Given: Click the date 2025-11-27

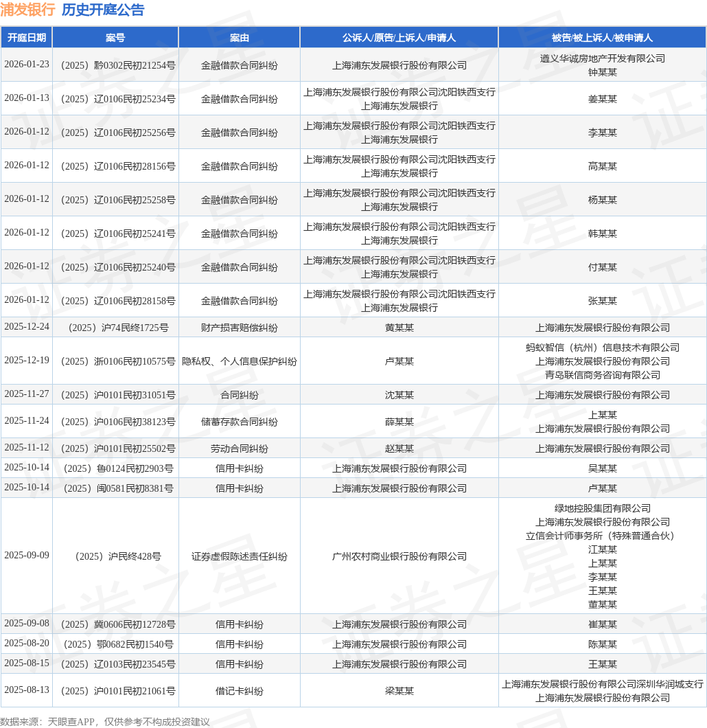Looking at the screenshot, I should [27, 394].
